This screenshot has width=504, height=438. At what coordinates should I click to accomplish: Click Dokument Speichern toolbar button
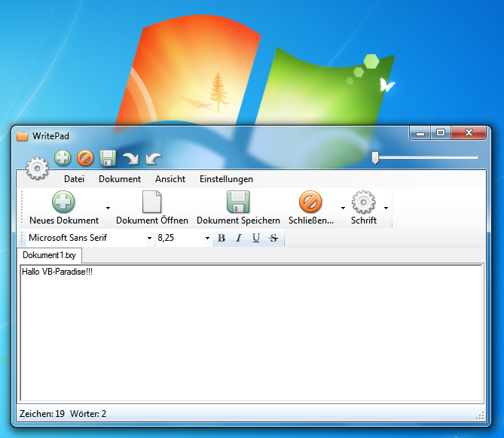(238, 208)
